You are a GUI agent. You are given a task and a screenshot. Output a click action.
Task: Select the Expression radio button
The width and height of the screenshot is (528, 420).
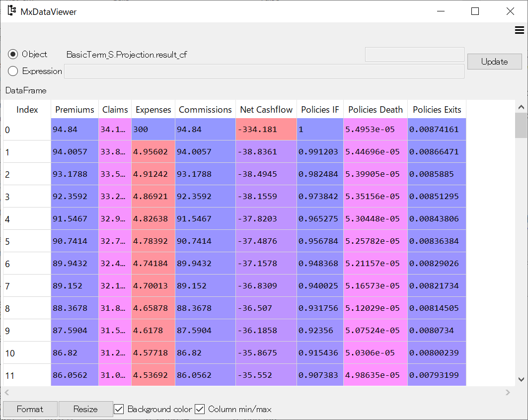point(13,71)
